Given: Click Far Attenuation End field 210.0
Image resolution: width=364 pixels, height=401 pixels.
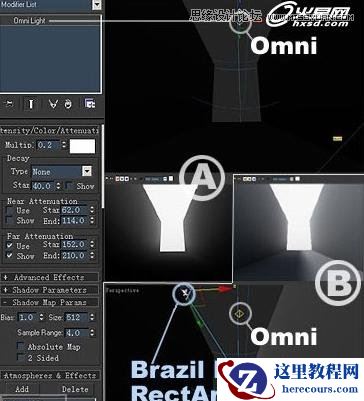Looking at the screenshot, I should (x=74, y=256).
